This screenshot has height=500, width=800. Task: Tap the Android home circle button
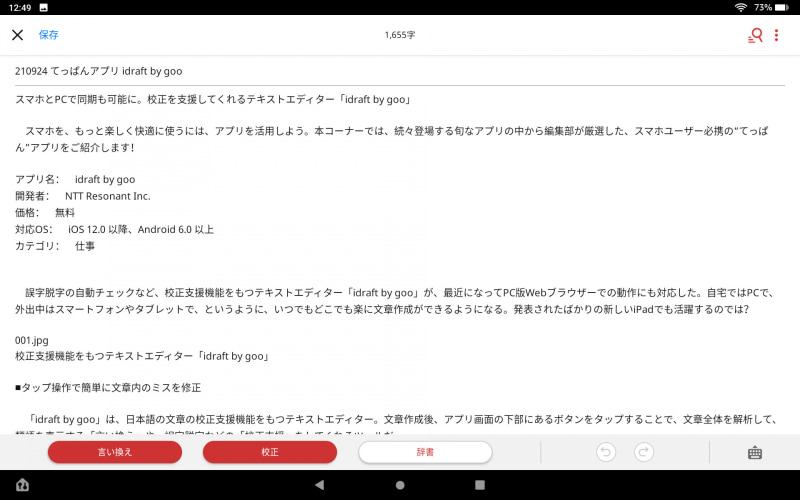click(x=400, y=485)
